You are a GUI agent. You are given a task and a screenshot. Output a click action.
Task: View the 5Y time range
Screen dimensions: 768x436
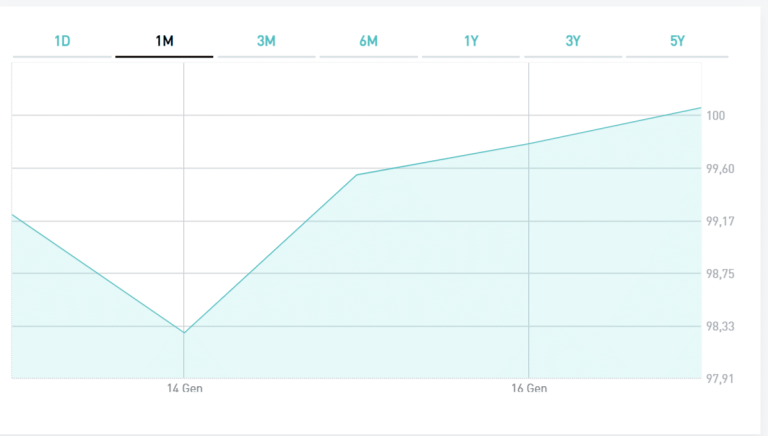pyautogui.click(x=675, y=42)
